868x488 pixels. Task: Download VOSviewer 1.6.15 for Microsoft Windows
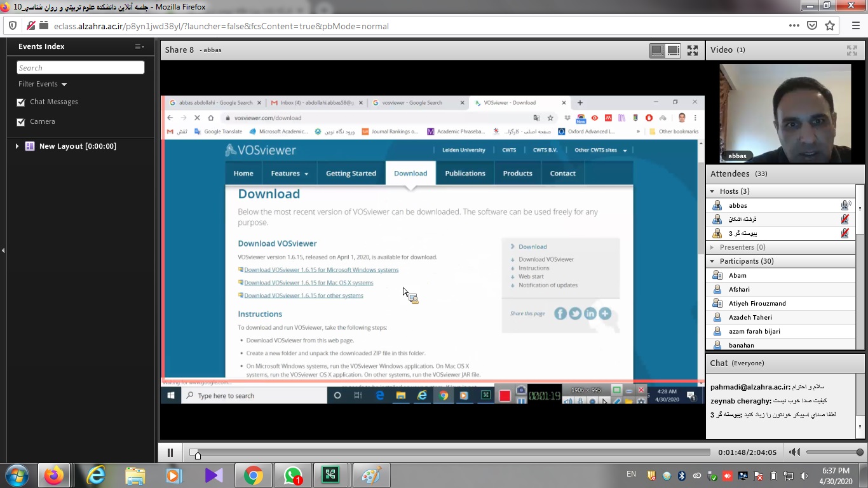(x=322, y=270)
